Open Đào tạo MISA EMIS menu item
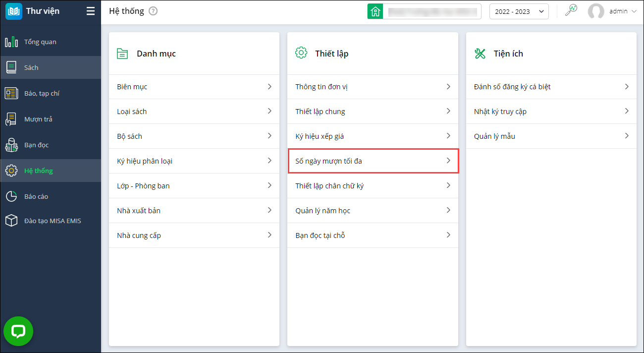Image resolution: width=644 pixels, height=353 pixels. coord(52,221)
